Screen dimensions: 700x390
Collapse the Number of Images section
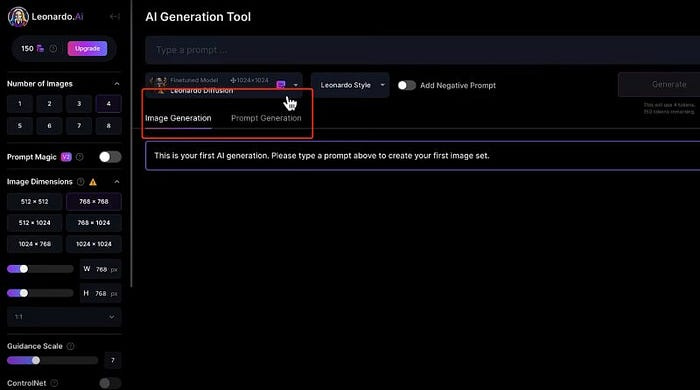pyautogui.click(x=117, y=84)
